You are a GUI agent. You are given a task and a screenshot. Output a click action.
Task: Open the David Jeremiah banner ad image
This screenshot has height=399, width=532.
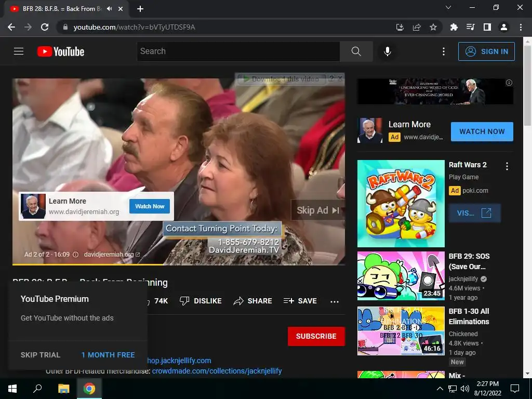pos(435,91)
